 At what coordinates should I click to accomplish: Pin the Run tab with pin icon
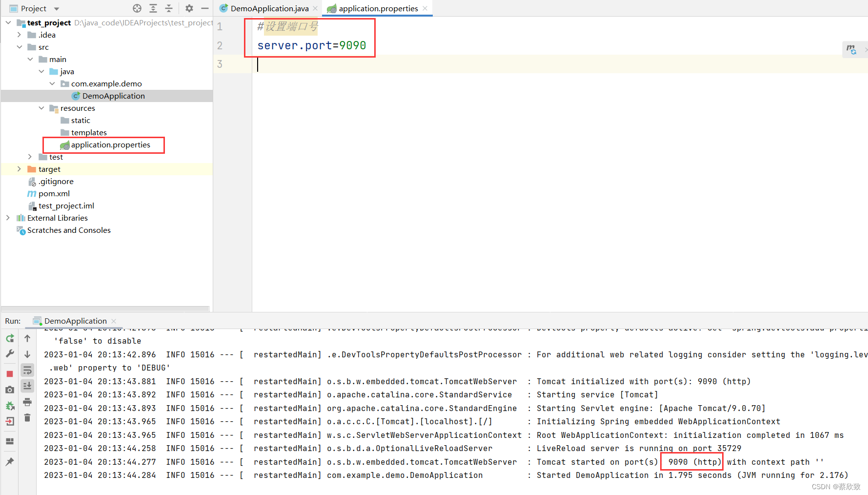pyautogui.click(x=10, y=461)
